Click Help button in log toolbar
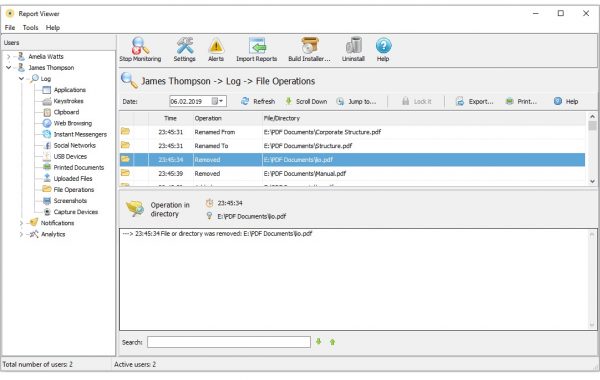 coord(566,101)
